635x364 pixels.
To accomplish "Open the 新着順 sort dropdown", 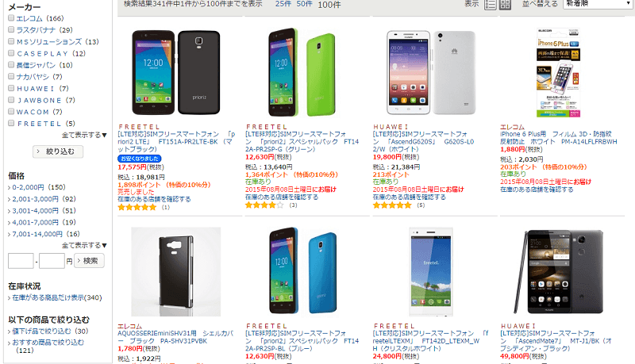I will click(598, 4).
